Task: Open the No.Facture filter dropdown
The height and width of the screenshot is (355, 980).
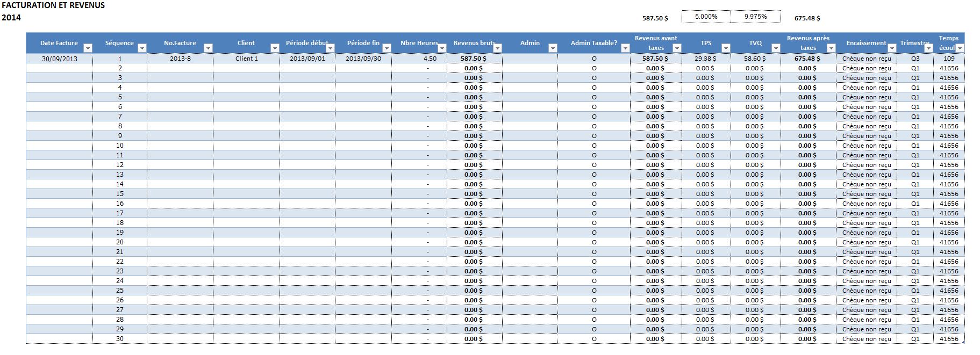Action: [x=209, y=48]
